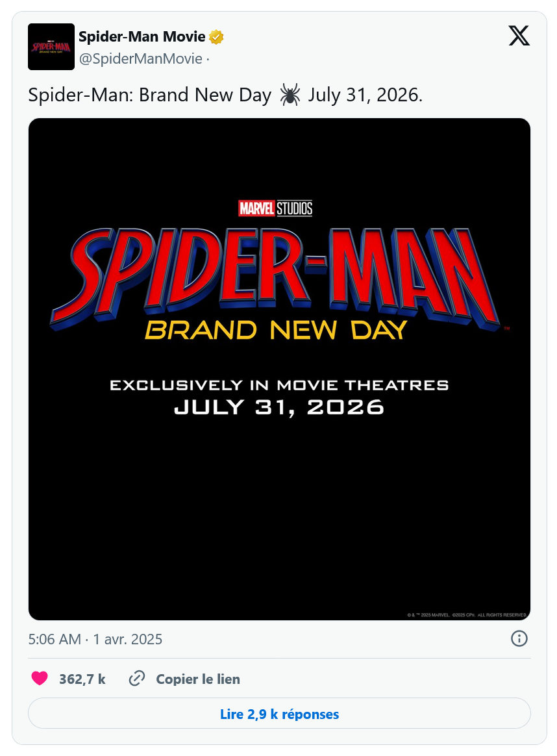Click the 362,7 k likes count
The height and width of the screenshot is (756, 557).
[82, 679]
